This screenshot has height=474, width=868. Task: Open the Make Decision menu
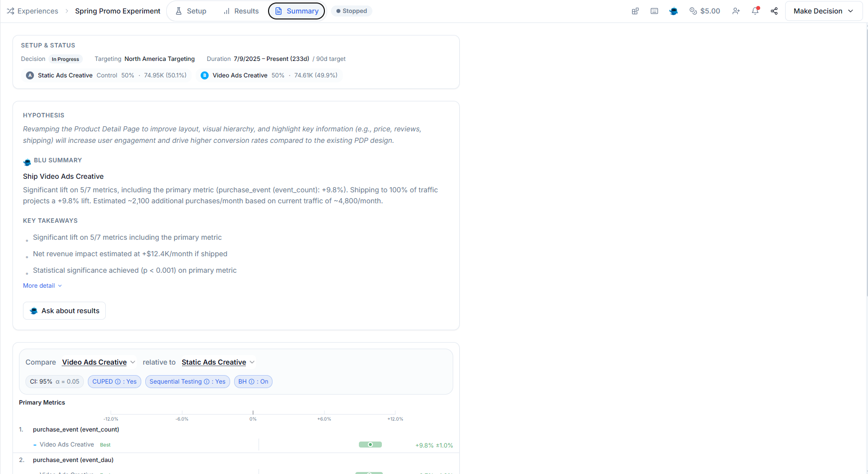coord(823,10)
